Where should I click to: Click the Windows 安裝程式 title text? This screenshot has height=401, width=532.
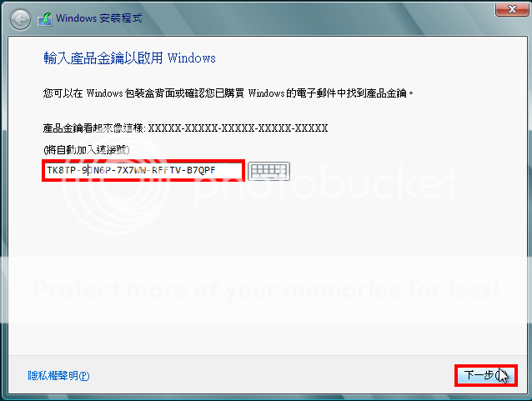click(99, 18)
